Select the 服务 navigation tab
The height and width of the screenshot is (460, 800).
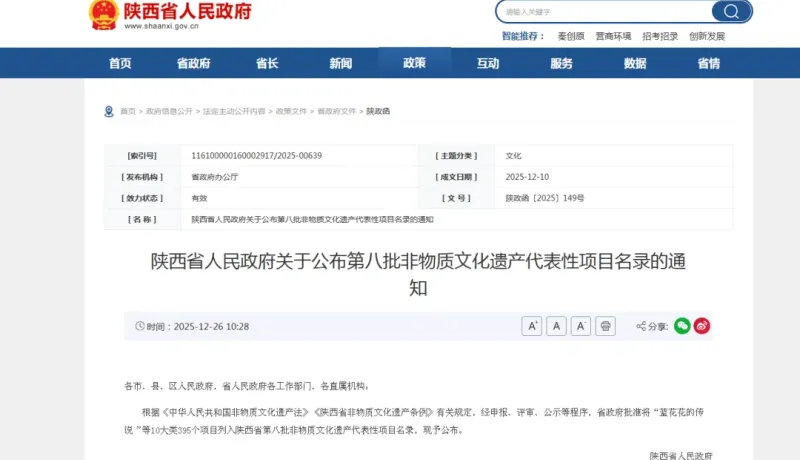pos(561,63)
